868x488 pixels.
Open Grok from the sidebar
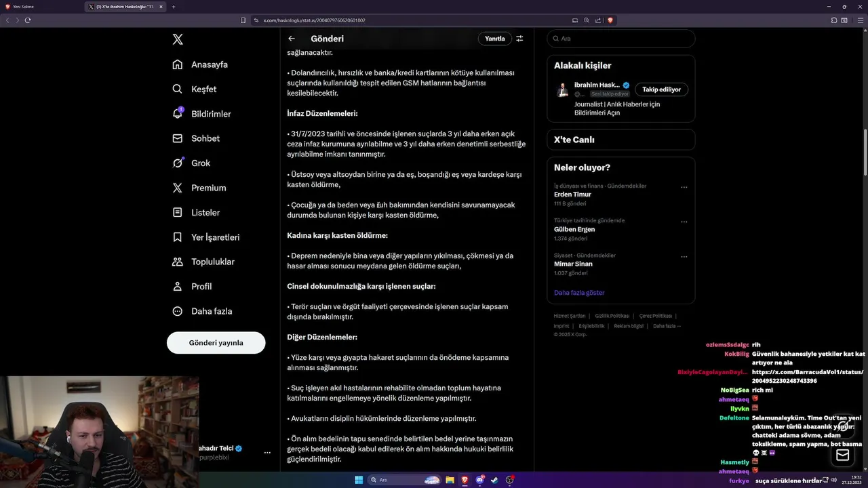191,163
